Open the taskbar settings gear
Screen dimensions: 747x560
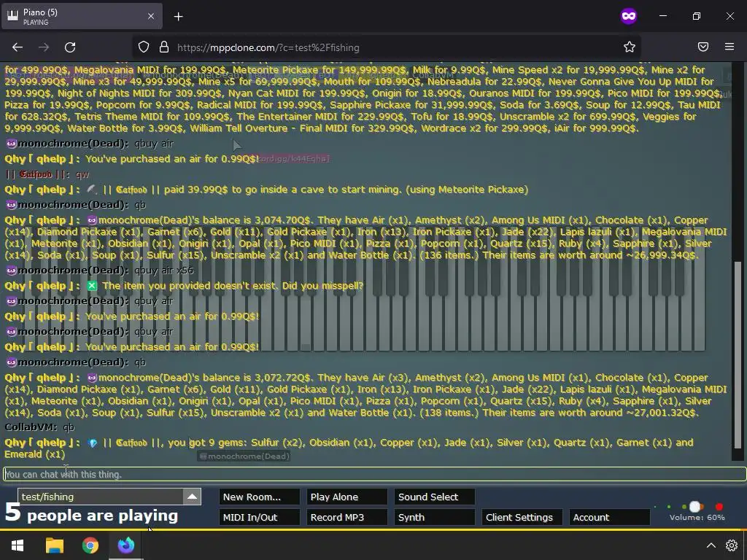(732, 545)
